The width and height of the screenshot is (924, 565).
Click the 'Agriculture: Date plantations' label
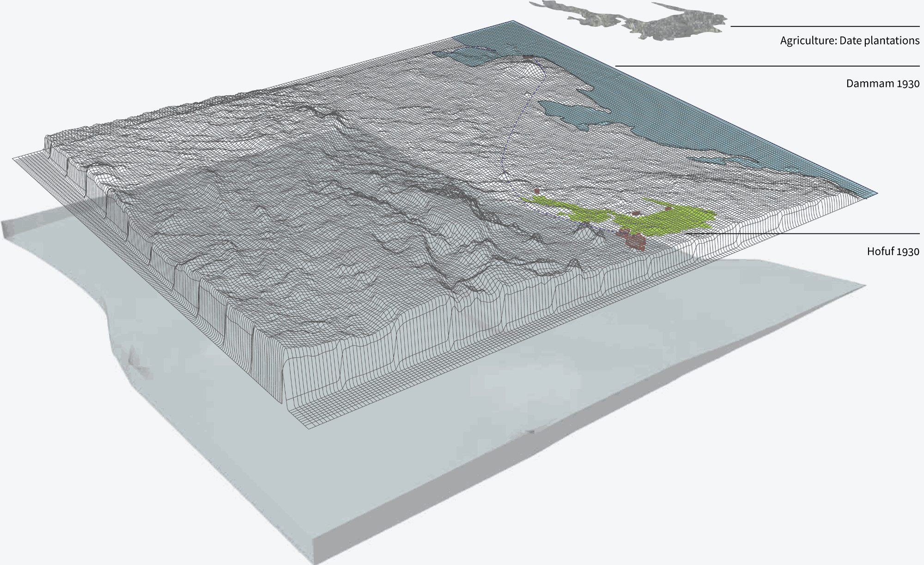[x=850, y=41]
